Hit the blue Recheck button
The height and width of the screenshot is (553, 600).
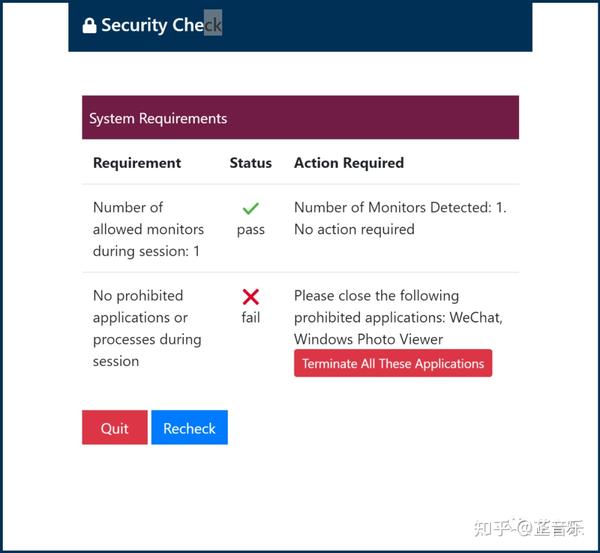point(189,428)
